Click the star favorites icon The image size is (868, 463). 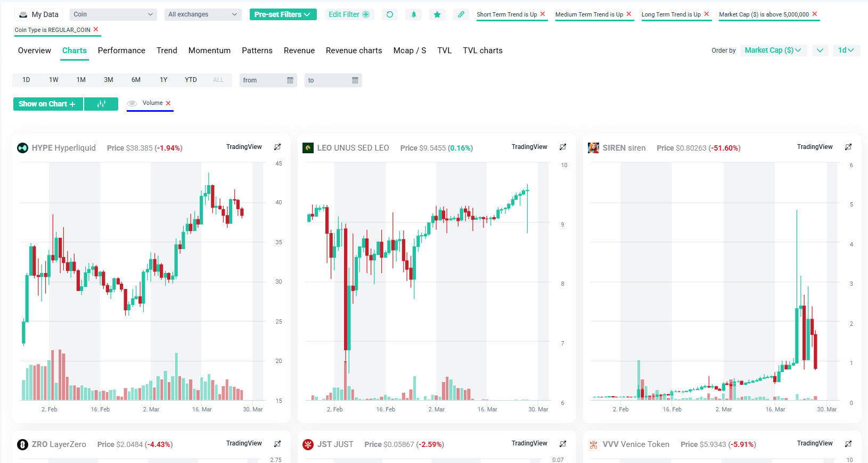pos(437,14)
